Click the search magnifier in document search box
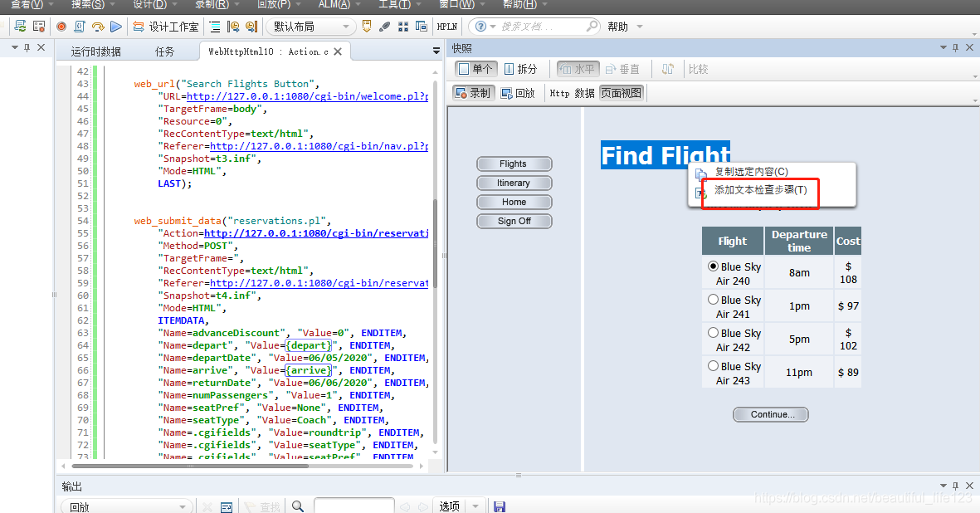The width and height of the screenshot is (980, 513). (592, 27)
